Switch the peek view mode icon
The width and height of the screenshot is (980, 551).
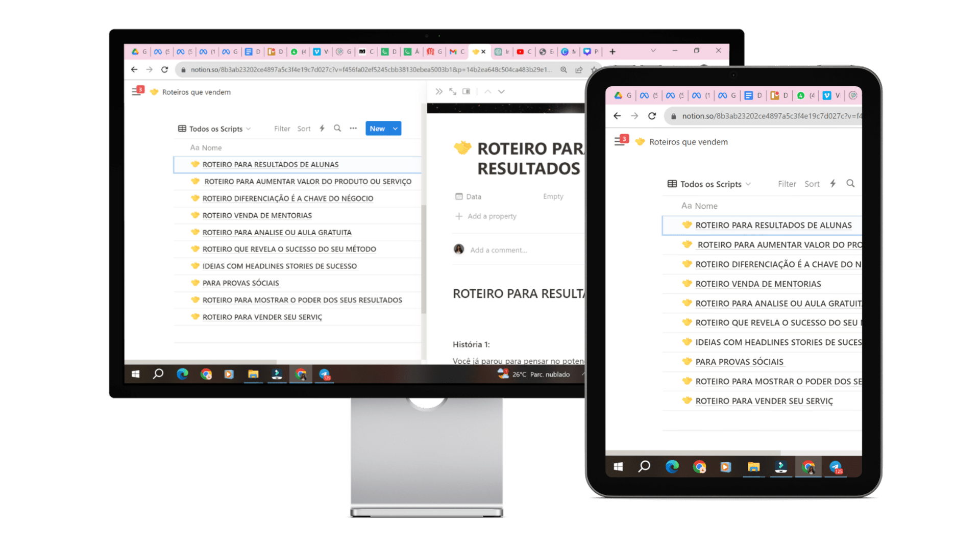point(466,91)
